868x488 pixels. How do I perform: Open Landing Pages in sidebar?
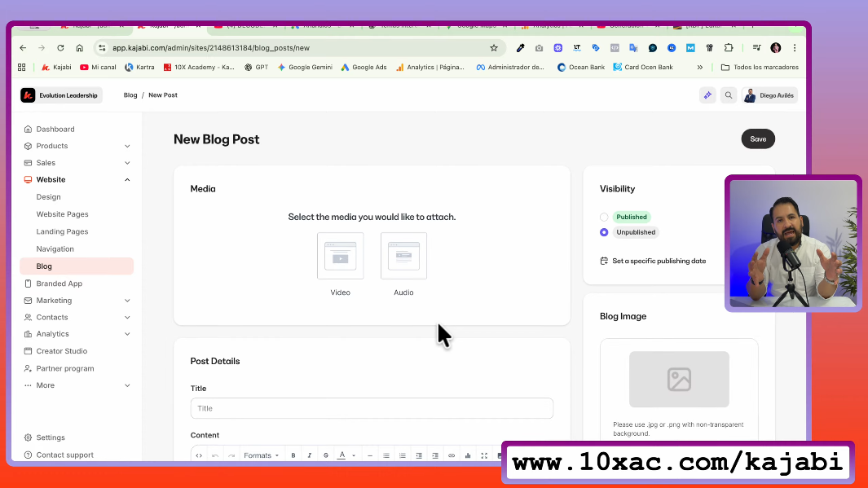click(x=62, y=232)
